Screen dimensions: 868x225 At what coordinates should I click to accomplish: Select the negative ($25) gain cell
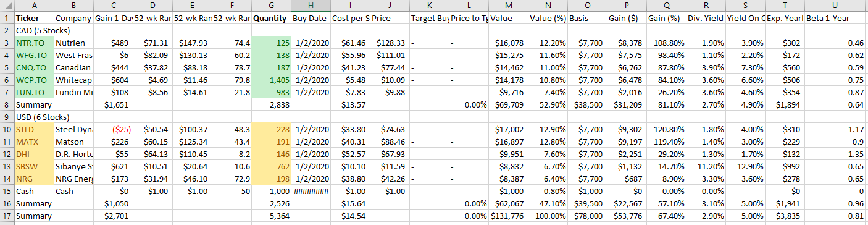[113, 130]
